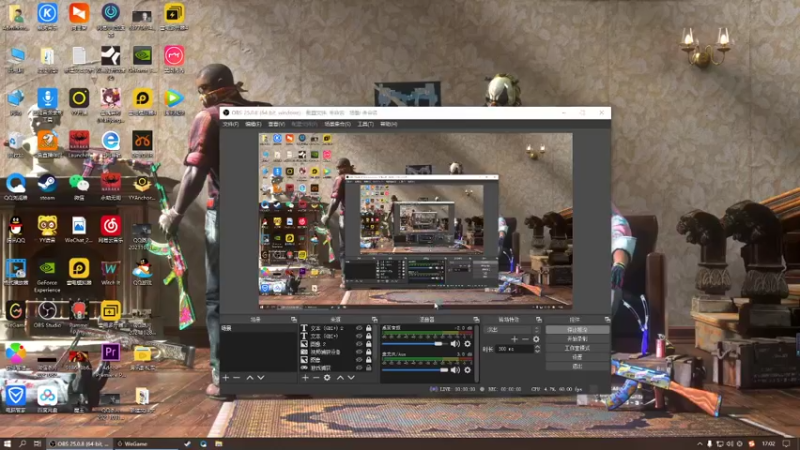Open Steam from the desktop

[47, 187]
